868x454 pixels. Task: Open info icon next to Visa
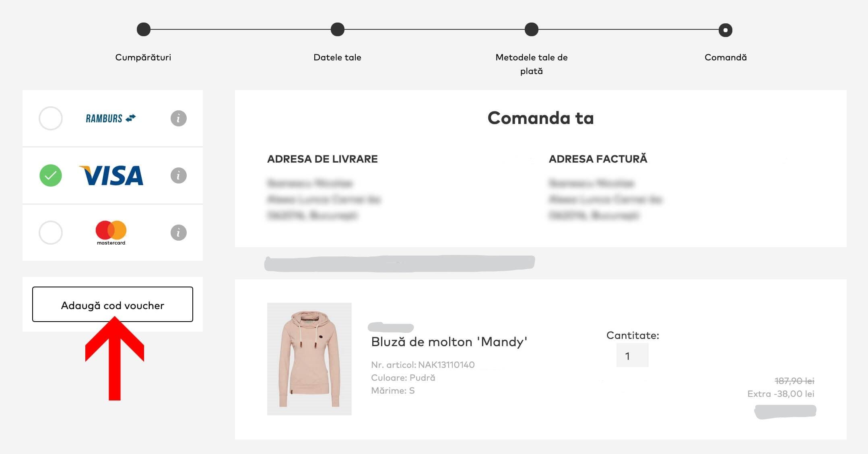coord(178,175)
